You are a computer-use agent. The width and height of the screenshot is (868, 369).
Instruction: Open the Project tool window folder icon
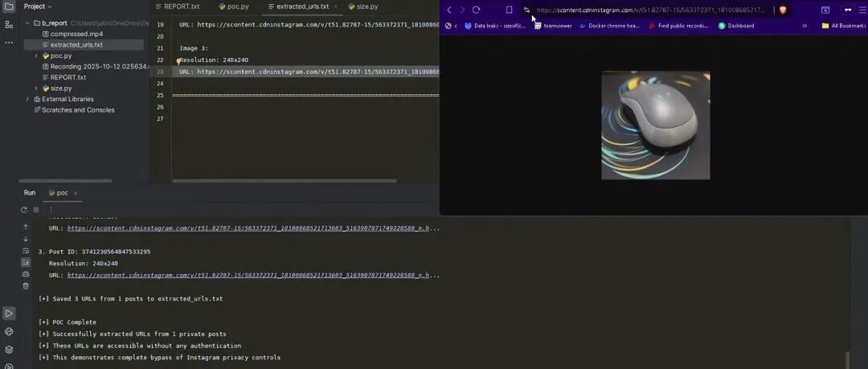8,6
